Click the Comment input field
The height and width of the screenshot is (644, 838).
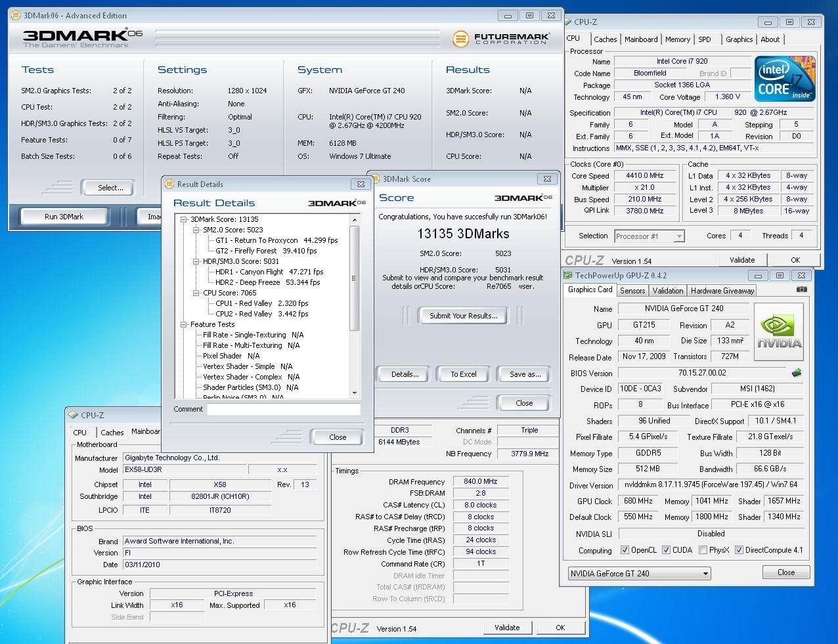coord(284,409)
